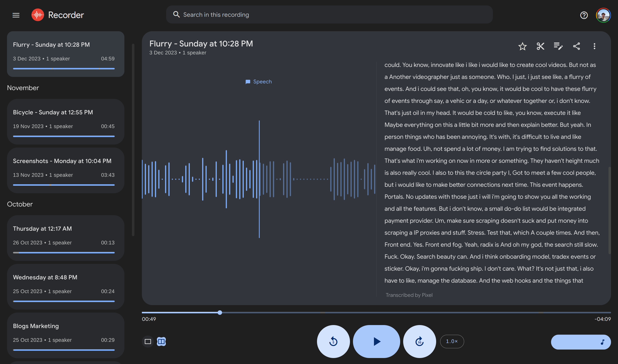Play the recording
Image resolution: width=618 pixels, height=364 pixels.
tap(376, 341)
